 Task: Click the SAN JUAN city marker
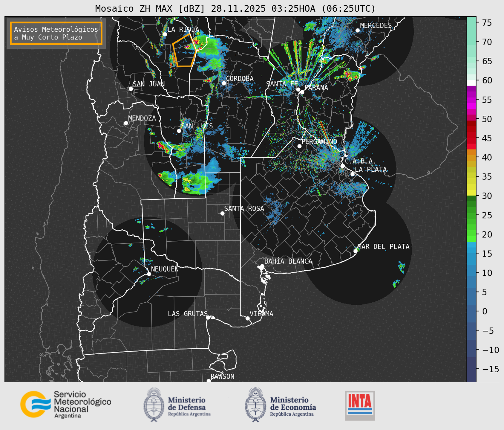[x=131, y=89]
